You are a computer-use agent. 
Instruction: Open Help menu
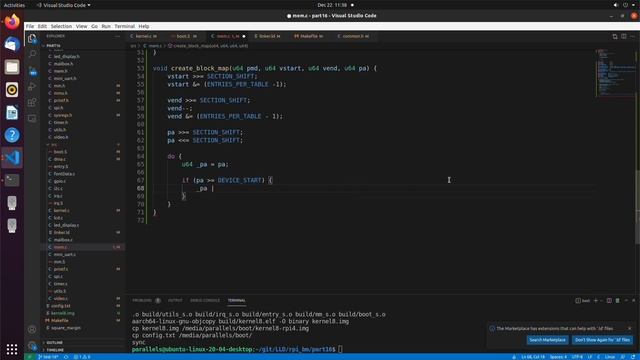coord(144,26)
